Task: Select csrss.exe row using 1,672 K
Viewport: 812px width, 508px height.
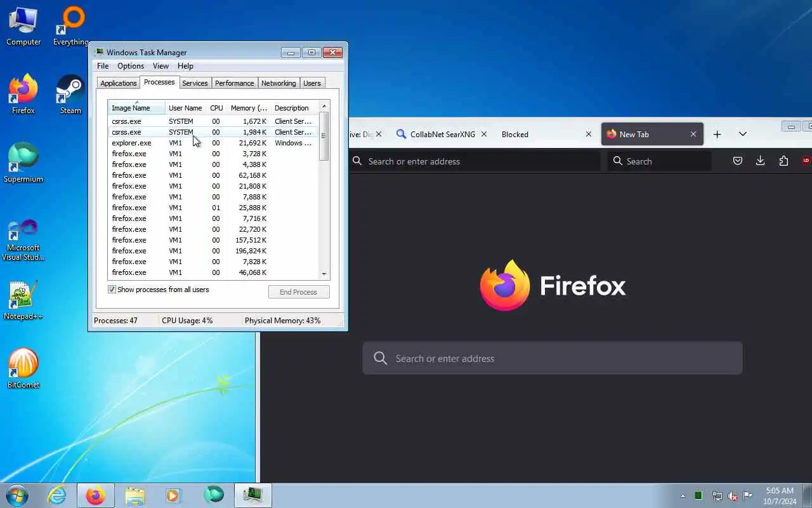Action: 213,121
